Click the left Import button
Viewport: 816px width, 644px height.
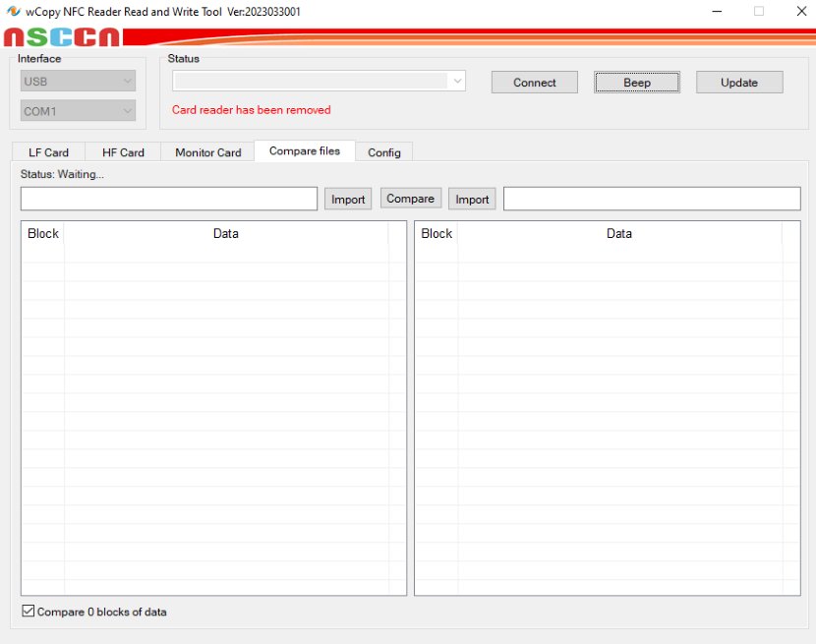pyautogui.click(x=348, y=200)
